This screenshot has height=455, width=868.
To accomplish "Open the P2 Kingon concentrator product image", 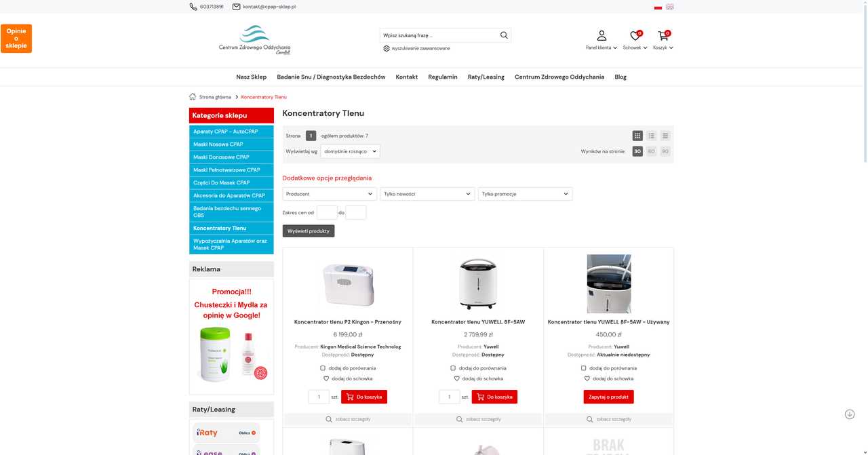I will tap(347, 284).
